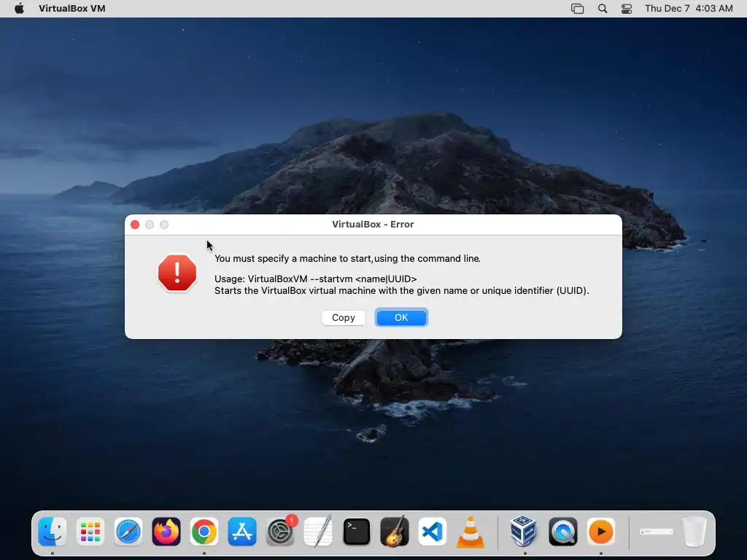Copy the error message with Copy button
The width and height of the screenshot is (747, 560).
click(344, 318)
